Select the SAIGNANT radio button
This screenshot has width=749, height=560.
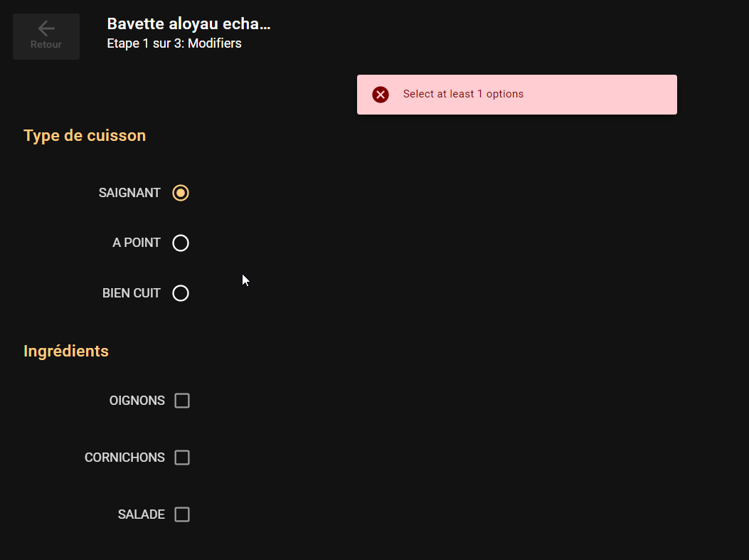(181, 193)
